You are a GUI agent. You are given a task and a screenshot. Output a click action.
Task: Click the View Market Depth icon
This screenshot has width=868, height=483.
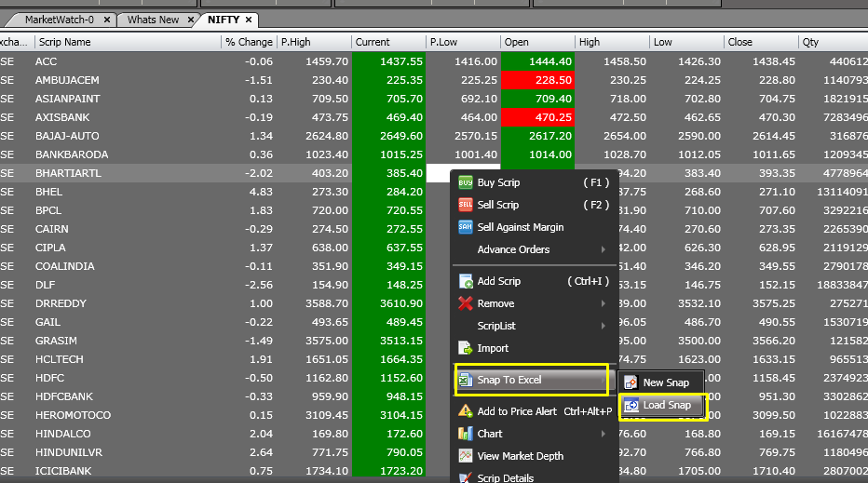pos(466,456)
